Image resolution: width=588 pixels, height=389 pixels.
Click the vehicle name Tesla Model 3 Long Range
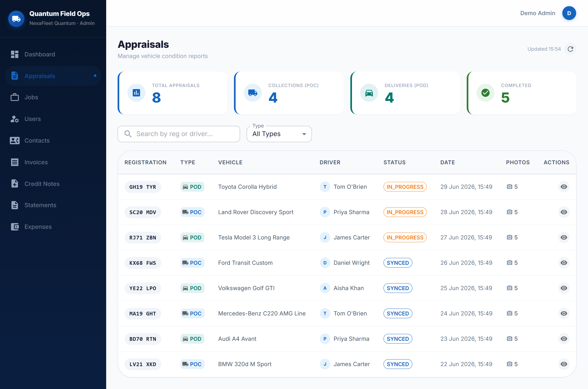(x=254, y=237)
